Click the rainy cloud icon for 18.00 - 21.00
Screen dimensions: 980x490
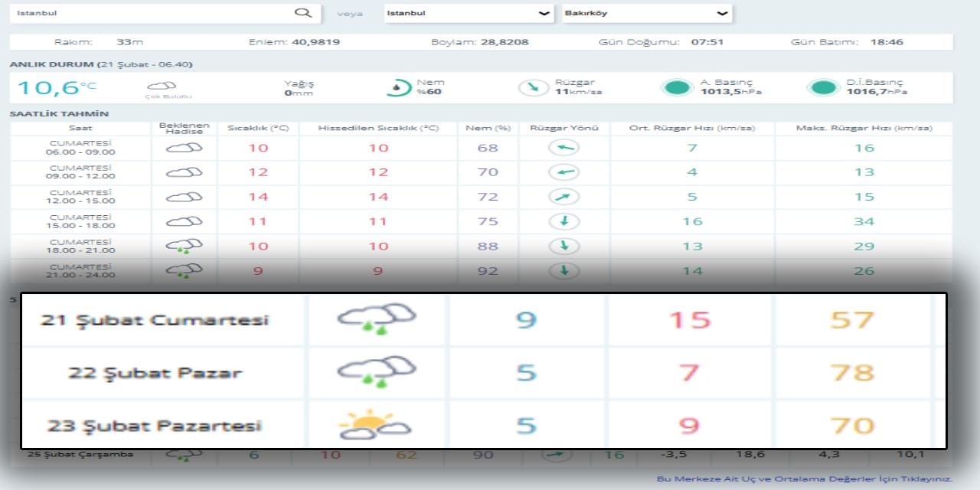(184, 246)
